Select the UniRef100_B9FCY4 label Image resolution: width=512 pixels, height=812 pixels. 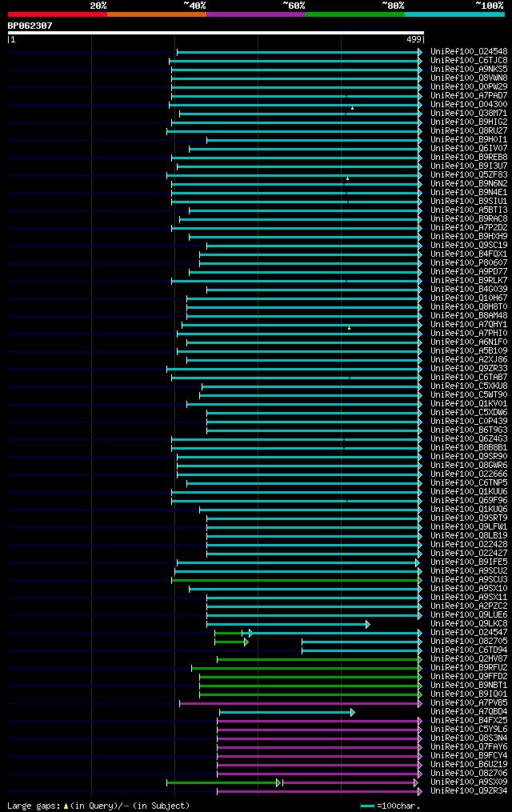[469, 755]
